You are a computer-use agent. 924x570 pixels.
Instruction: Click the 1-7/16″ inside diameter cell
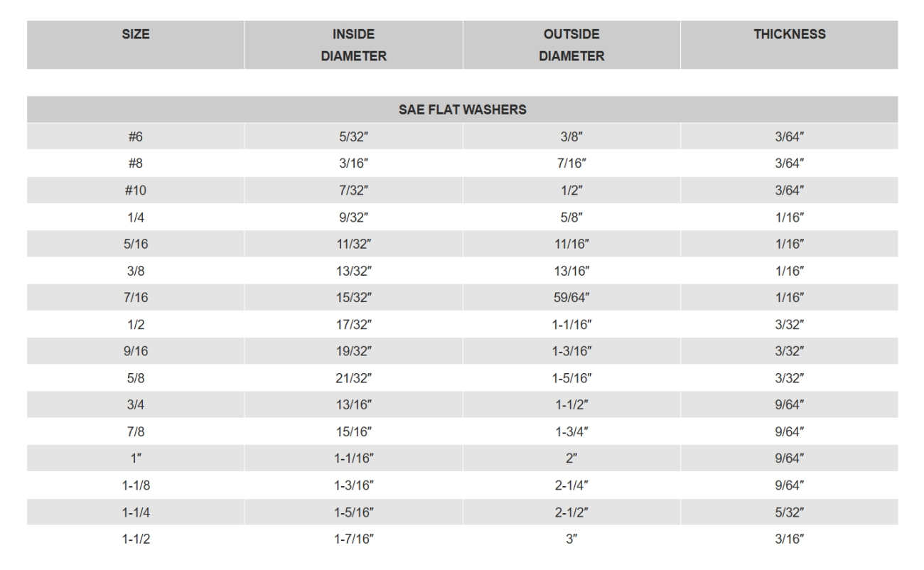pyautogui.click(x=353, y=539)
